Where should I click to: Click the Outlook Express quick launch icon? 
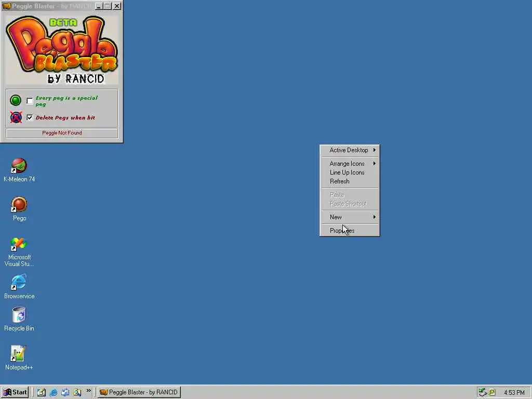tap(65, 392)
